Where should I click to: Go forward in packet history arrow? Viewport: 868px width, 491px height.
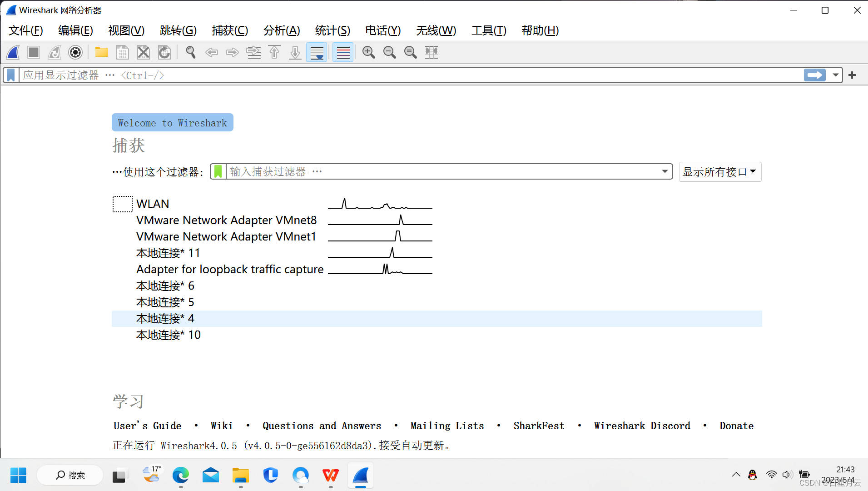point(233,52)
